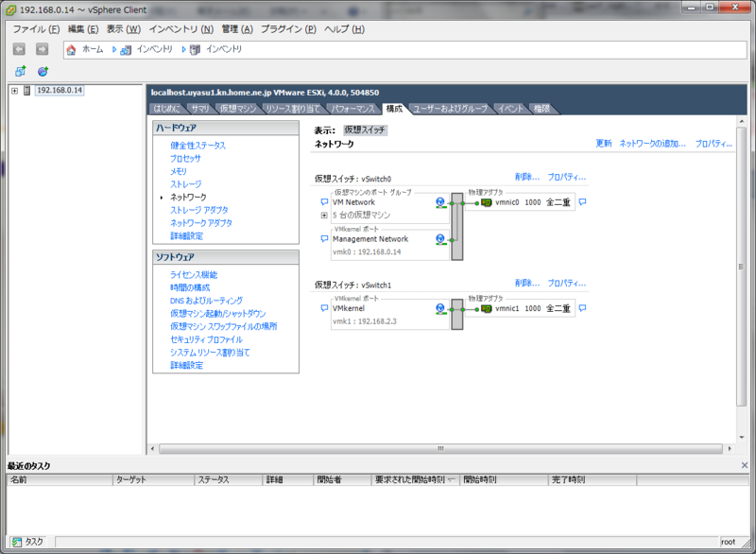Click the VM Network port group globe icon
This screenshot has height=554, width=756.
(x=440, y=202)
